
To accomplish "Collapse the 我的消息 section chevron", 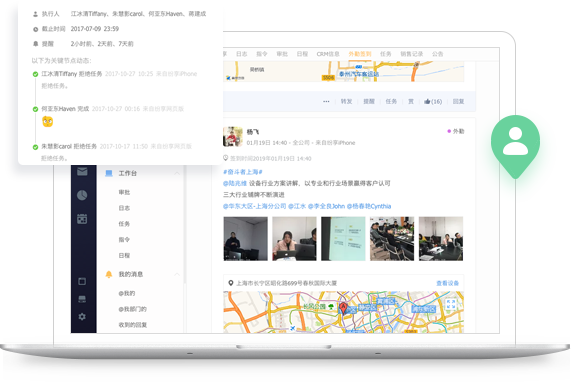I will pos(177,274).
